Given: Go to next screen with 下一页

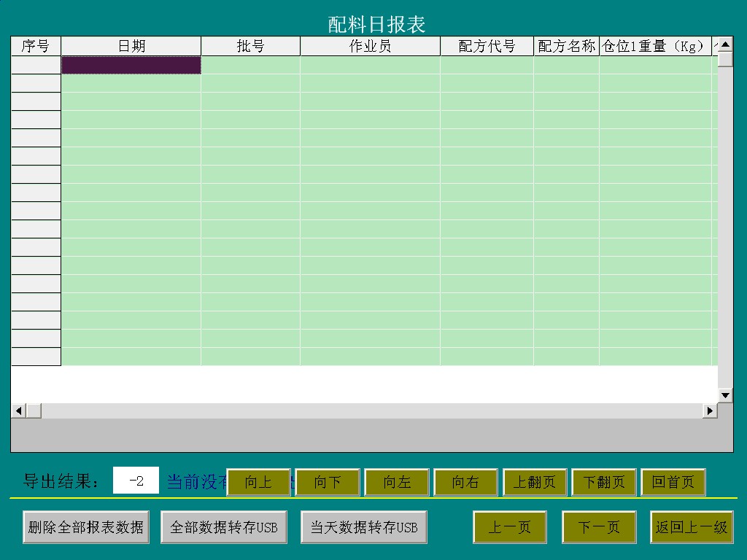Looking at the screenshot, I should [599, 527].
